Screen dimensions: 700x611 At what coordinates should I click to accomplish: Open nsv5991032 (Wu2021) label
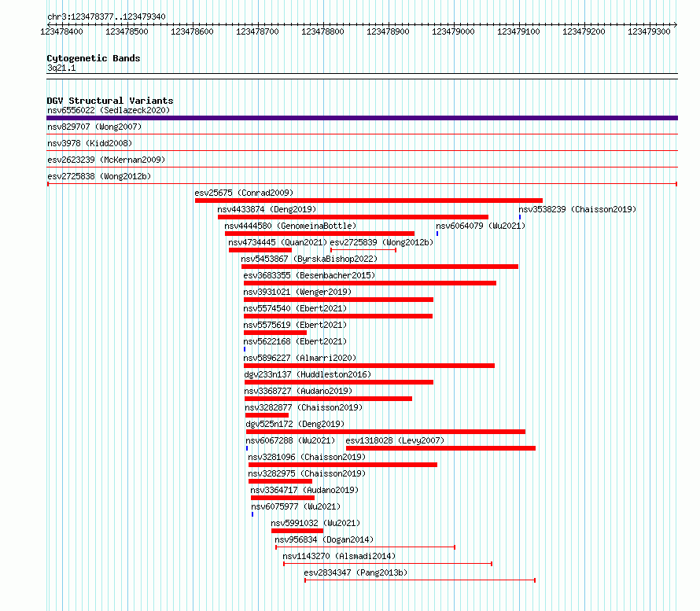315,523
